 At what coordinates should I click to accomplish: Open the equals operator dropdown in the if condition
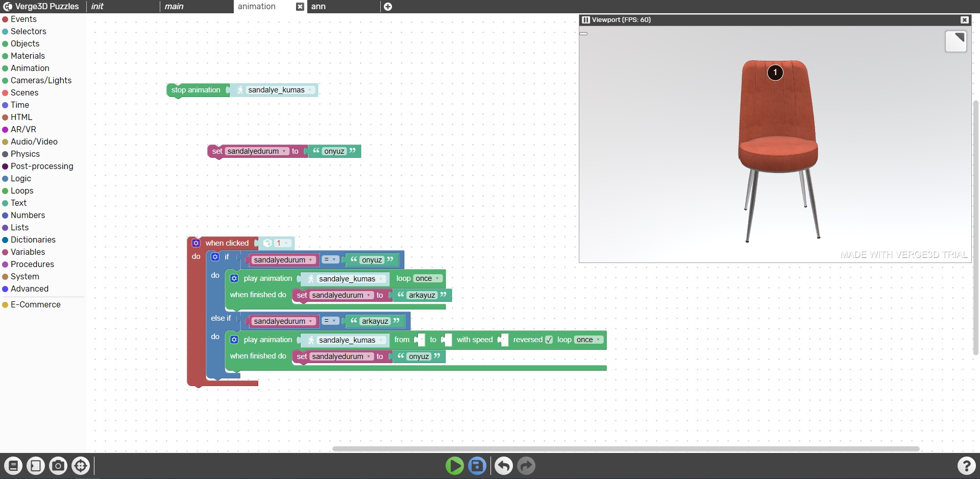click(330, 259)
